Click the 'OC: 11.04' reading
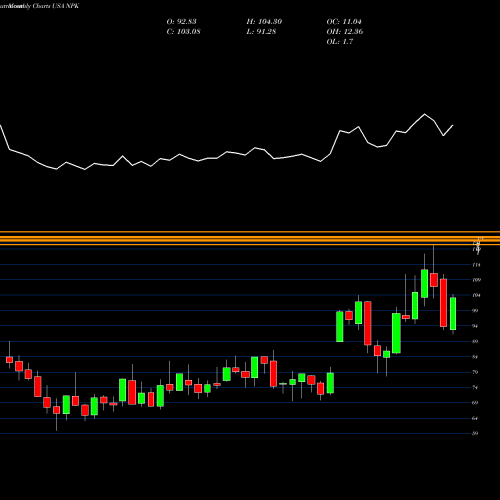The width and height of the screenshot is (500, 500). pos(344,22)
